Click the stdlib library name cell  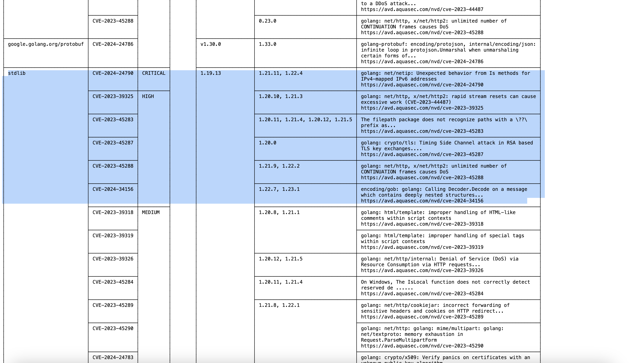tap(17, 73)
